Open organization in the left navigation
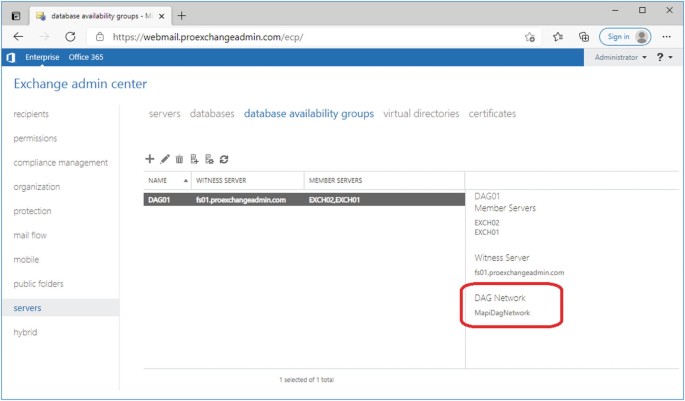The image size is (685, 401). (37, 187)
